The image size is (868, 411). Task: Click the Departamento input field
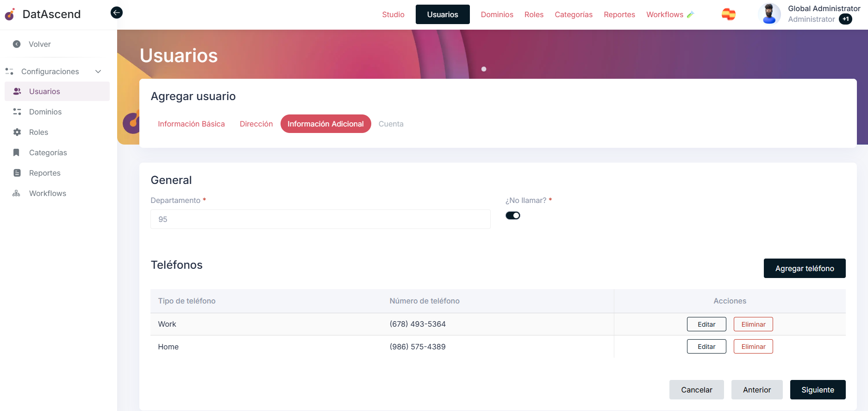coord(320,219)
